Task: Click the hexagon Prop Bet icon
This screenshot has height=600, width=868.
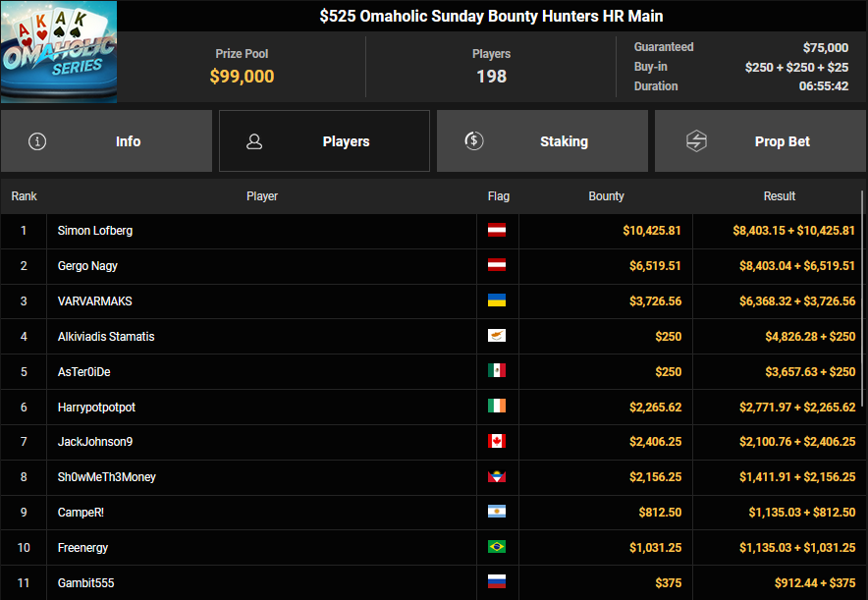Action: click(695, 141)
